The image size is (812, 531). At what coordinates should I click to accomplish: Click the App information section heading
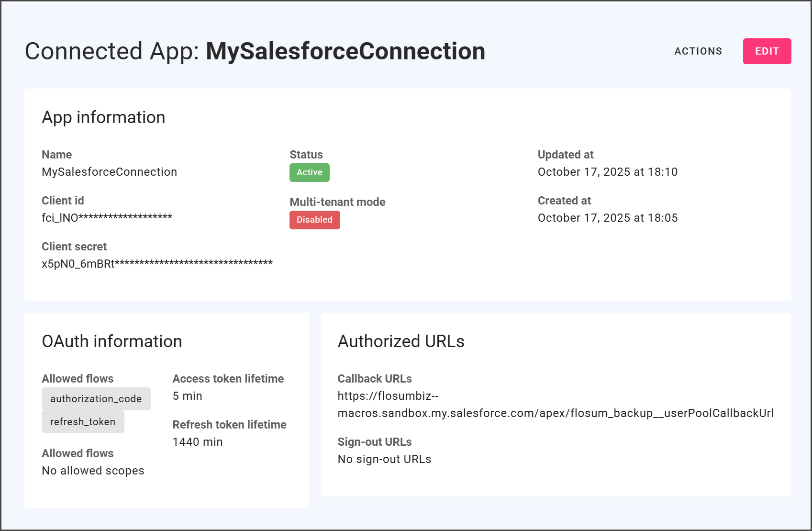pyautogui.click(x=103, y=117)
